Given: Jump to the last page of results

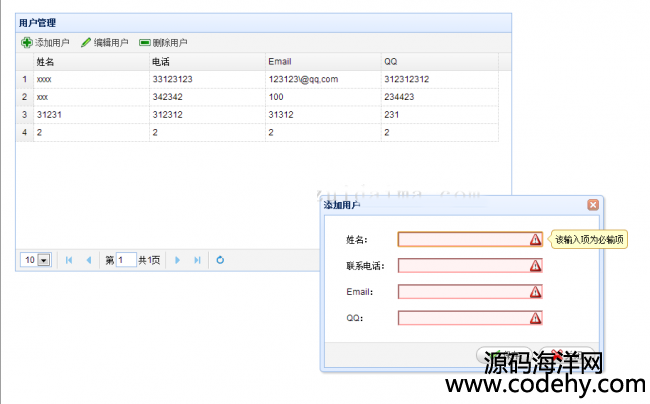Looking at the screenshot, I should pos(197,260).
